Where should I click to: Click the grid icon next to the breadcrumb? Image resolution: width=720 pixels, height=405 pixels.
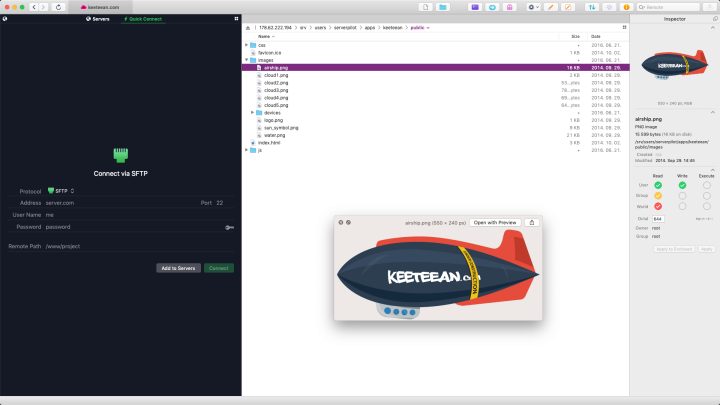(x=624, y=28)
